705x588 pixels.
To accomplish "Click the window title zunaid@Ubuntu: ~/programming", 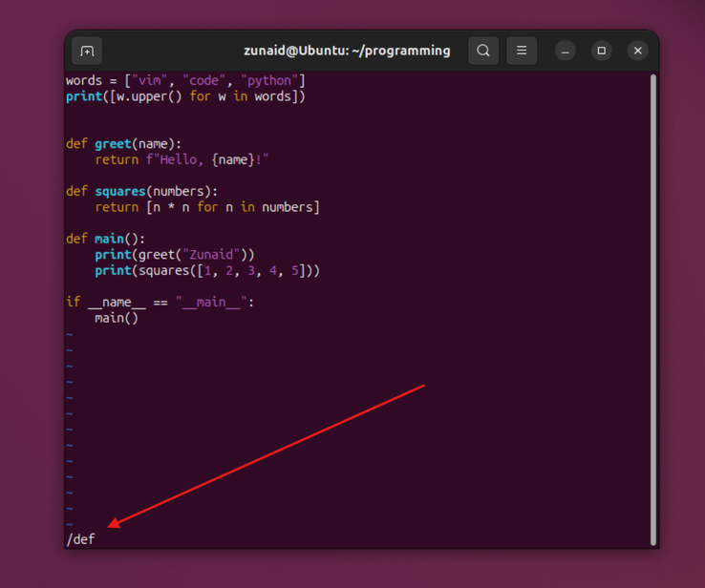I will click(x=347, y=51).
